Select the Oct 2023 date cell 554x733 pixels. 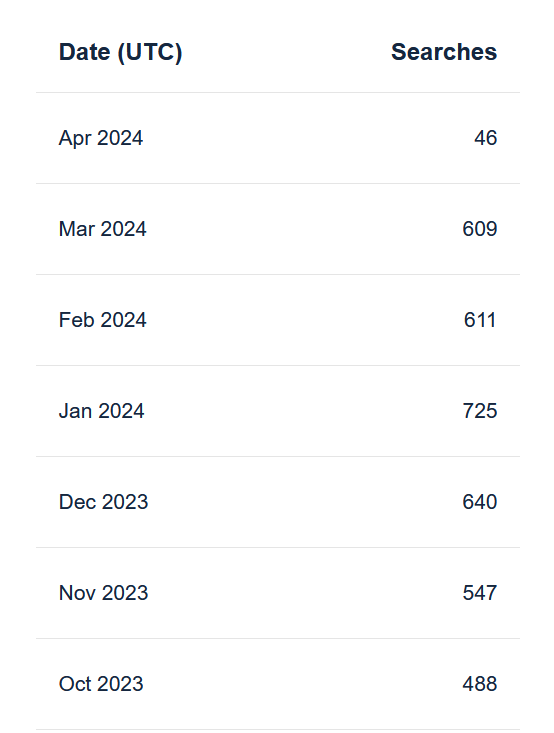(x=101, y=684)
